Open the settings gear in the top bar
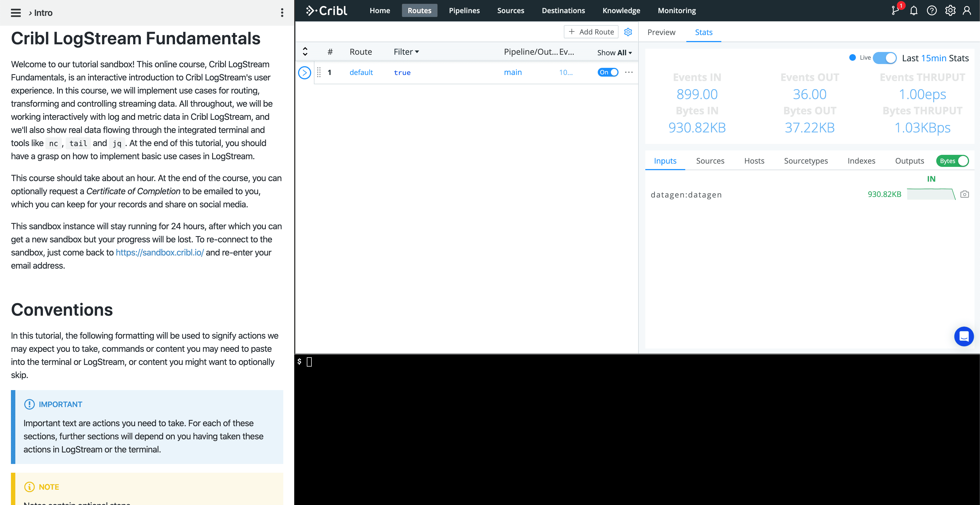 (x=950, y=10)
